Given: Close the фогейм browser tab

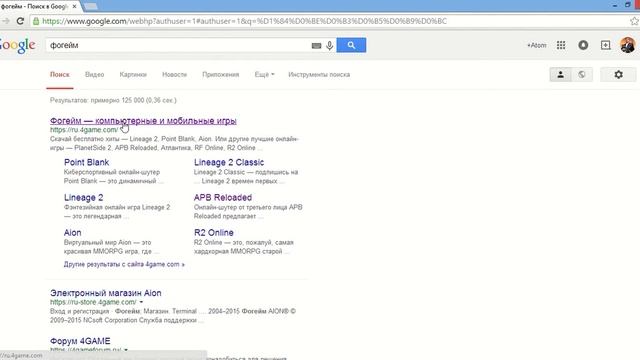Looking at the screenshot, I should click(74, 7).
